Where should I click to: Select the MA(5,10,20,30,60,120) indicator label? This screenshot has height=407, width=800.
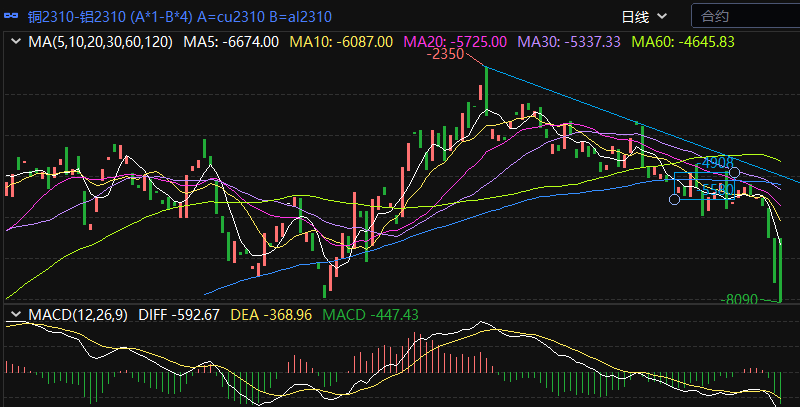click(100, 42)
